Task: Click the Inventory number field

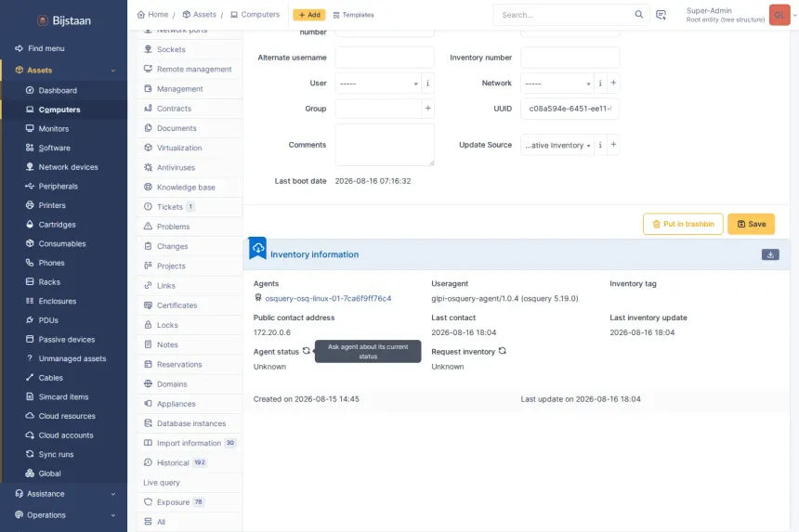Action: pos(570,58)
